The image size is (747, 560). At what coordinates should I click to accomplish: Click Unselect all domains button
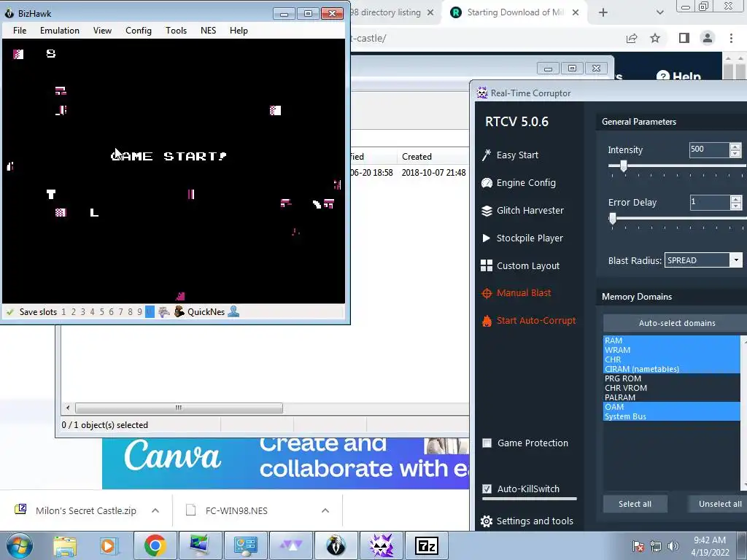click(x=719, y=504)
